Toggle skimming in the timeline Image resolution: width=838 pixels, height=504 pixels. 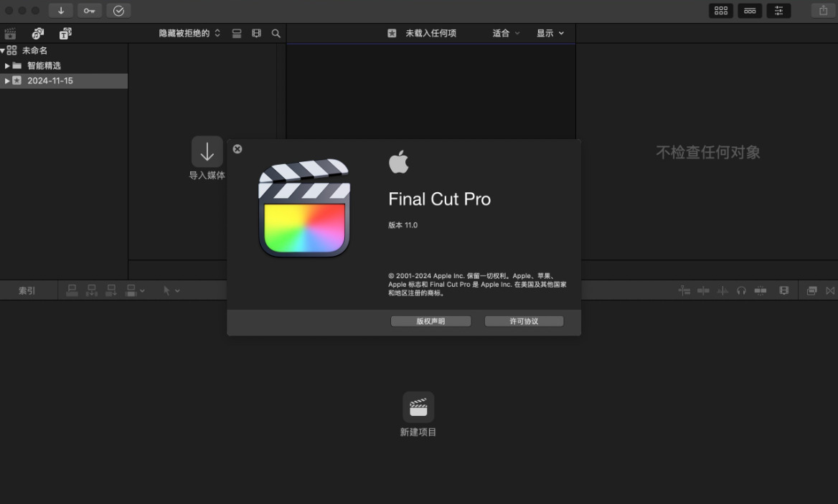click(x=684, y=290)
